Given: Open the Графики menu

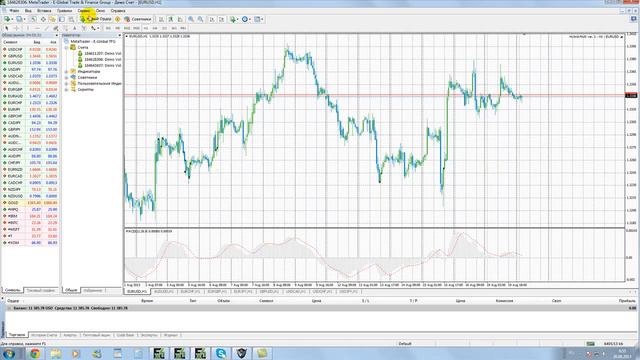Looking at the screenshot, I should click(64, 11).
